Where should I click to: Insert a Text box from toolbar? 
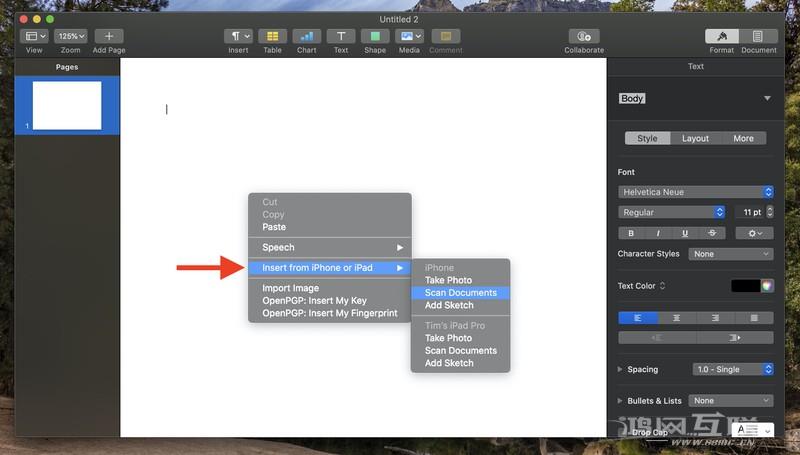tap(341, 36)
